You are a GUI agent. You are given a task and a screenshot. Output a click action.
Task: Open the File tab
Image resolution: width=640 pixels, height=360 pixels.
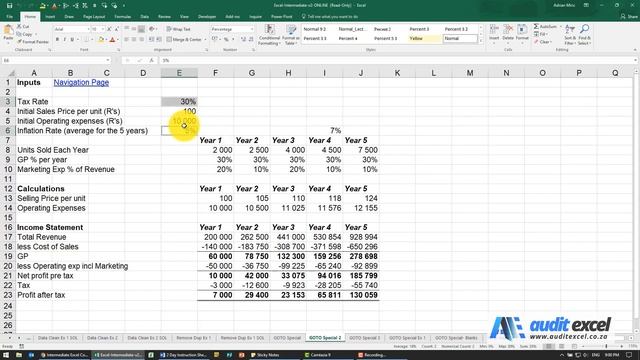[x=9, y=17]
